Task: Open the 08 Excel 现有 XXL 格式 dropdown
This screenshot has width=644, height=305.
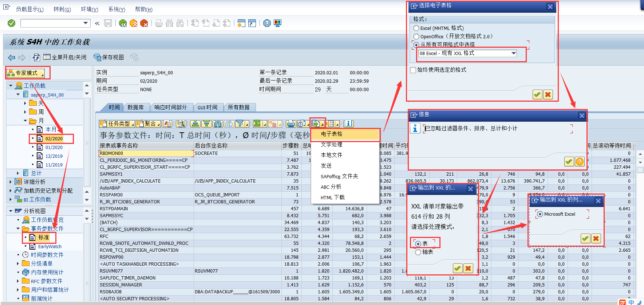Action: [x=514, y=53]
